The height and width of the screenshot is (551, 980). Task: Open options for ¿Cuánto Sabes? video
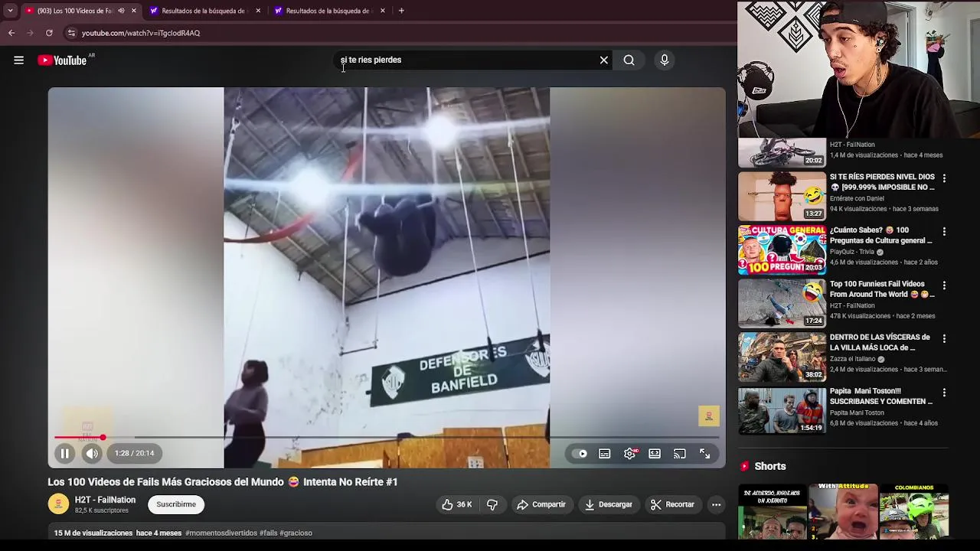point(944,231)
